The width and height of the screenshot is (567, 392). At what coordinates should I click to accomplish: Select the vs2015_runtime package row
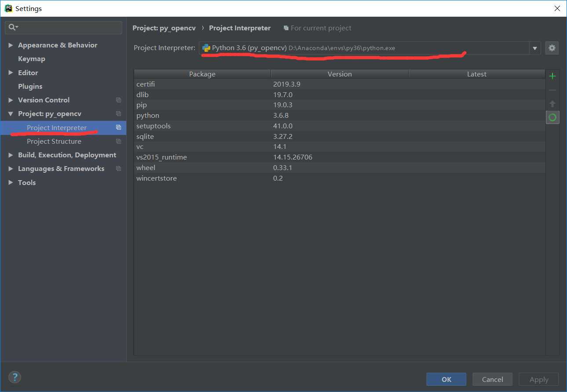(340, 157)
